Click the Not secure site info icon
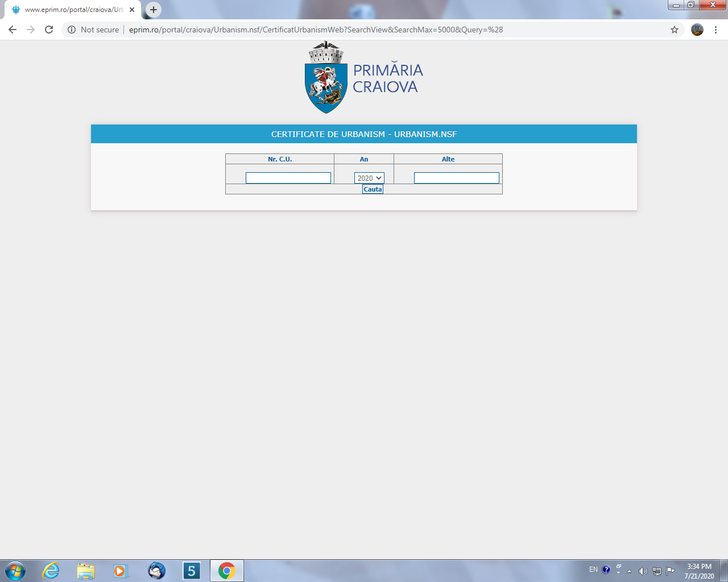This screenshot has height=582, width=728. [x=72, y=30]
